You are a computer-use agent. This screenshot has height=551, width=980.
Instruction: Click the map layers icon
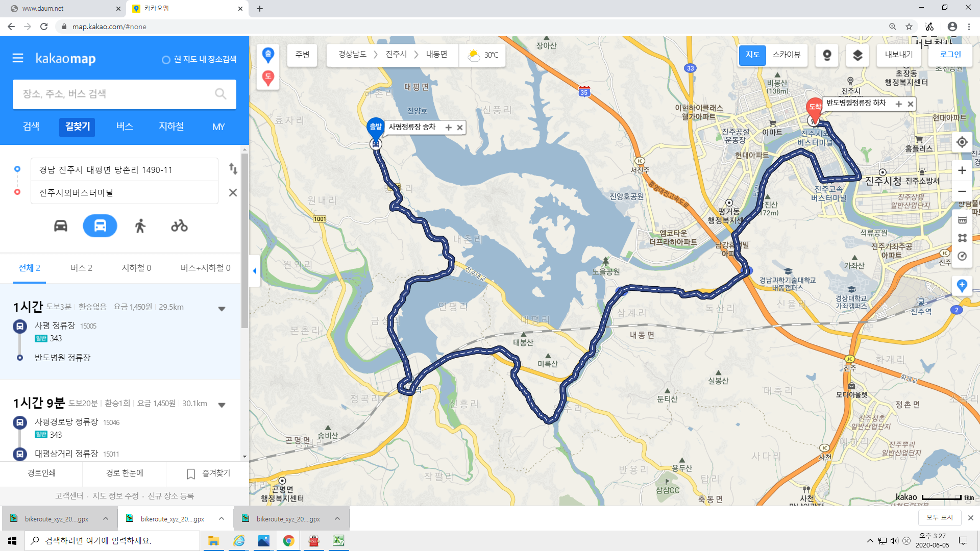[857, 55]
